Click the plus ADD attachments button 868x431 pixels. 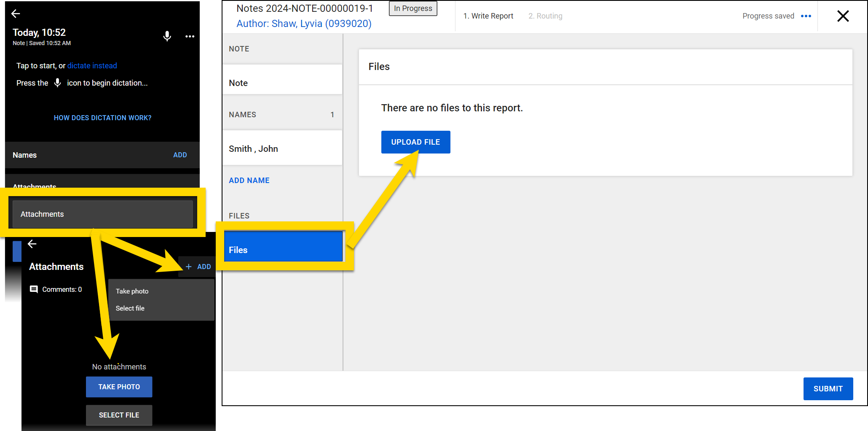click(198, 267)
